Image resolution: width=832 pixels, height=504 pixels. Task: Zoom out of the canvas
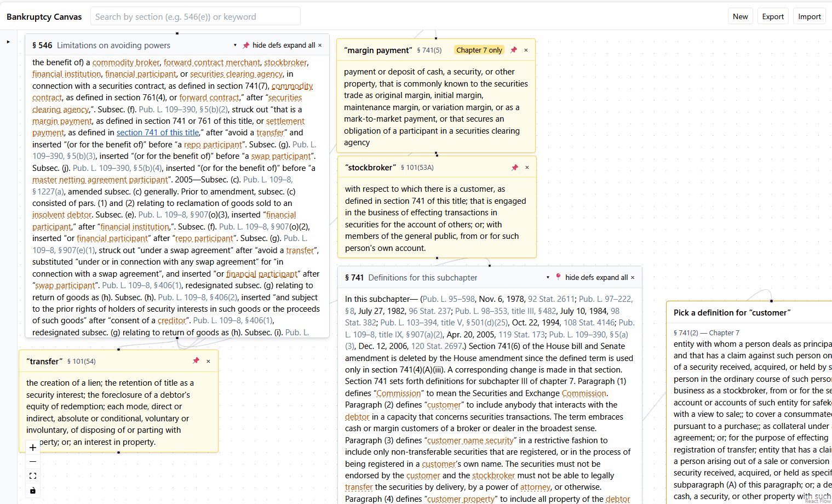click(33, 462)
